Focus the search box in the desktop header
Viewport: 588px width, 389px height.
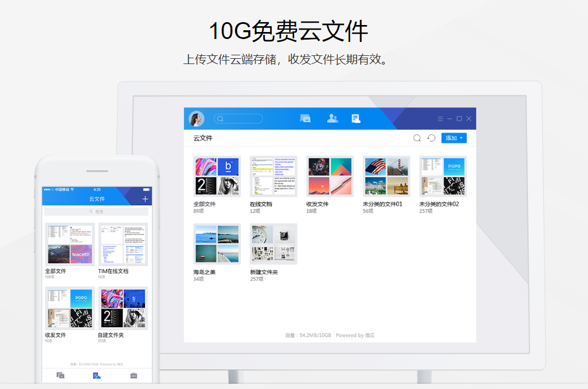click(x=238, y=119)
